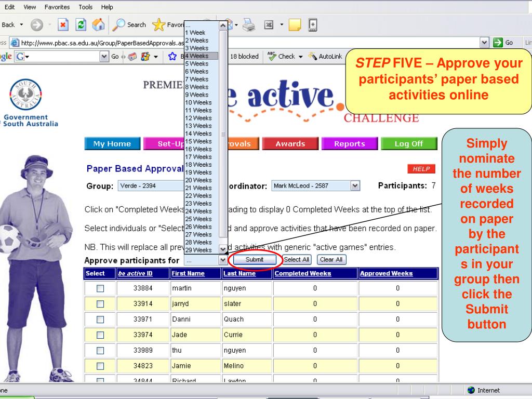The height and width of the screenshot is (399, 532).
Task: Open the Search toolbar button
Action: point(129,25)
